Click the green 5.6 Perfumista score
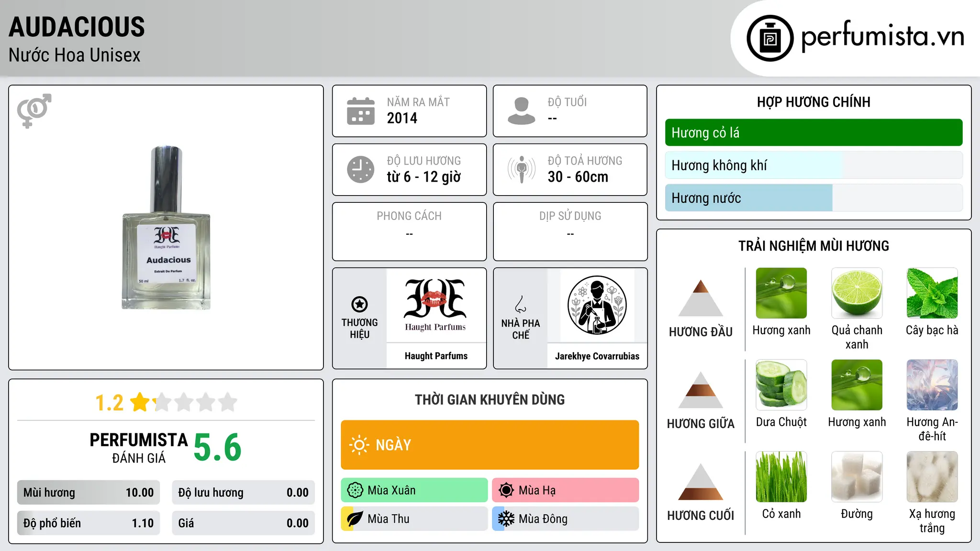980x551 pixels. 217,447
